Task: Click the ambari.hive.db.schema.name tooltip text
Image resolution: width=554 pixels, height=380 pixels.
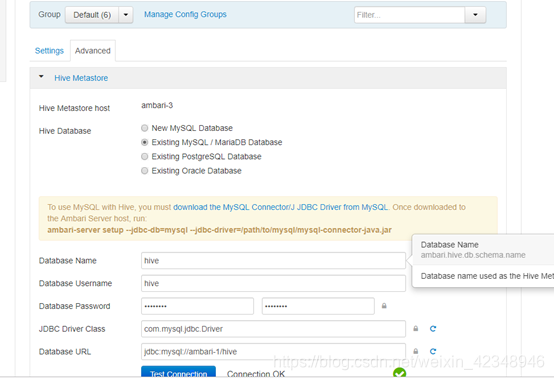Action: point(473,255)
